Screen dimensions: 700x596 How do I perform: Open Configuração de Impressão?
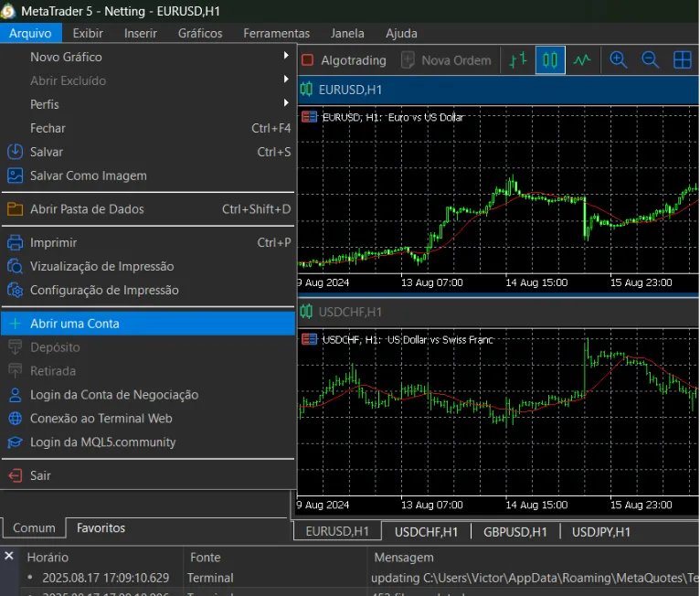pos(148,290)
